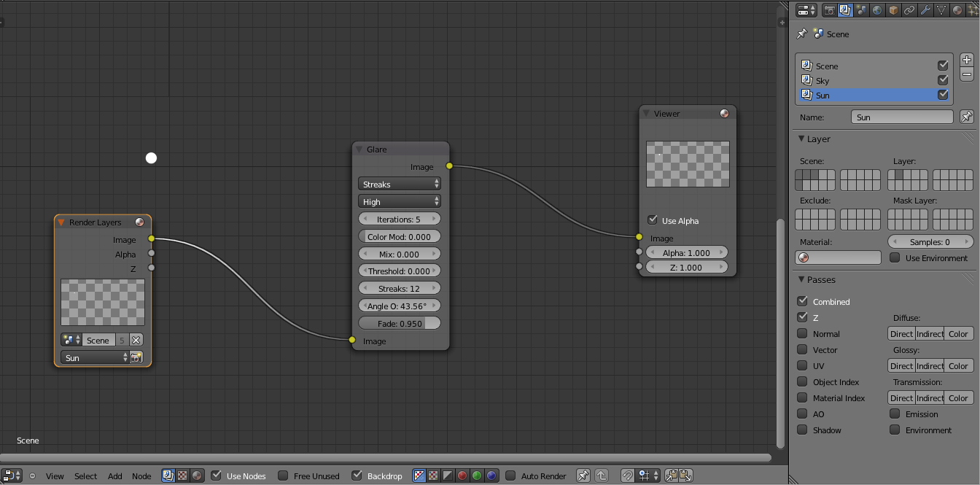Open the Render properties camera tab
980x485 pixels.
pos(829,10)
